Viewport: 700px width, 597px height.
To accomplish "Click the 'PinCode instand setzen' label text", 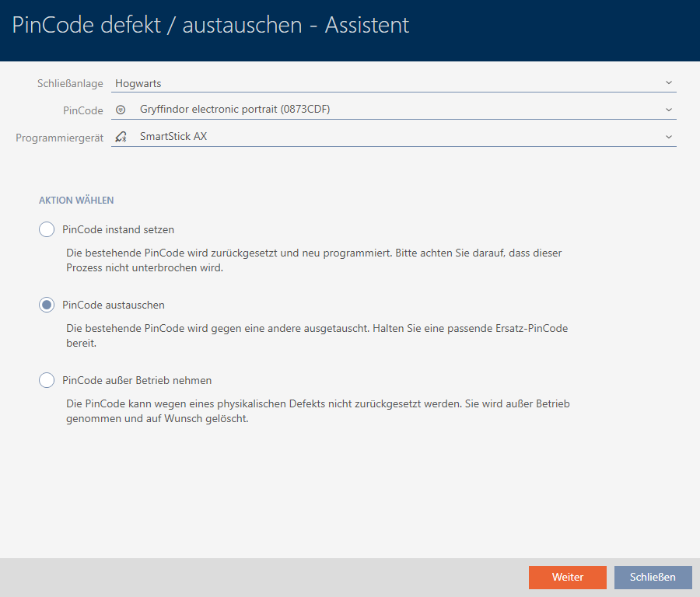I will click(x=118, y=229).
